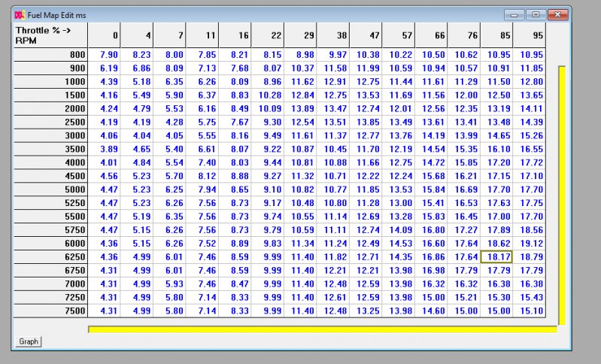Click cell 15.68 in the 4500 RPM row
Viewport: 601px width, 364px height.
tap(431, 176)
